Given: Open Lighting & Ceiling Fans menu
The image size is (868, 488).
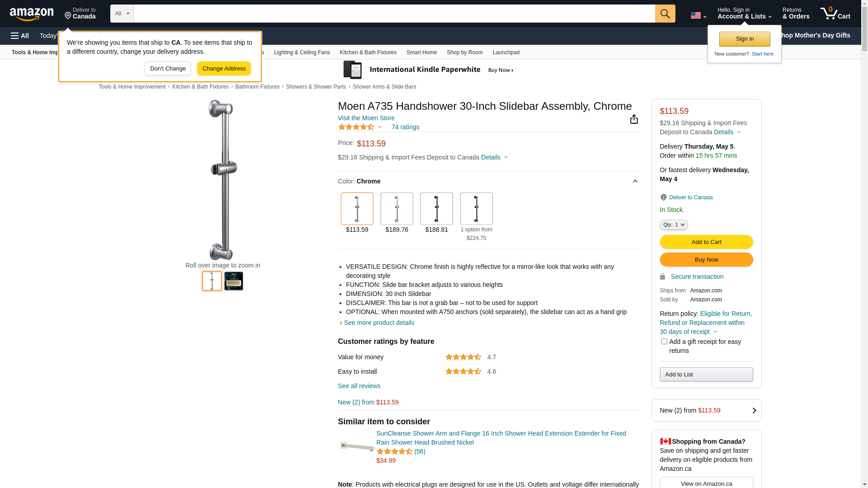Looking at the screenshot, I should tap(302, 52).
